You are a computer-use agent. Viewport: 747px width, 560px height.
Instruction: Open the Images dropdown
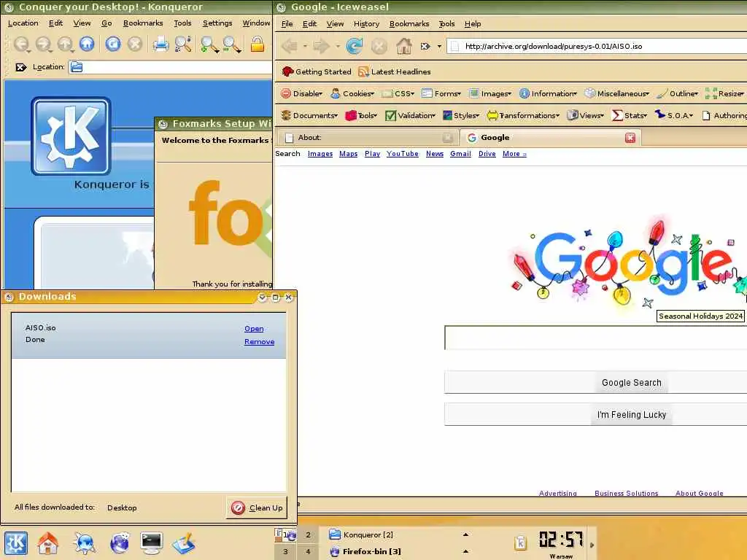coord(489,94)
